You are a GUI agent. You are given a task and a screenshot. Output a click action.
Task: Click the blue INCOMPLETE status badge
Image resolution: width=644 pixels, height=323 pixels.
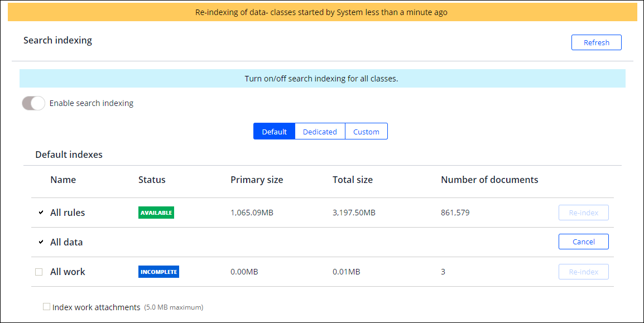(158, 272)
